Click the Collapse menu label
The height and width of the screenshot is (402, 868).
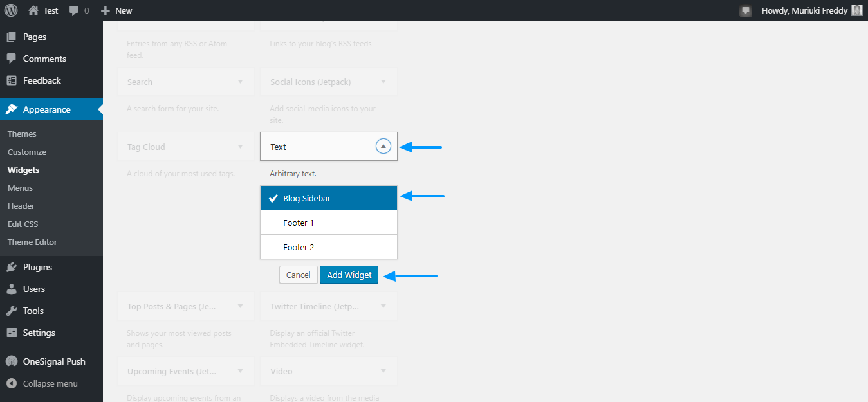[50, 383]
